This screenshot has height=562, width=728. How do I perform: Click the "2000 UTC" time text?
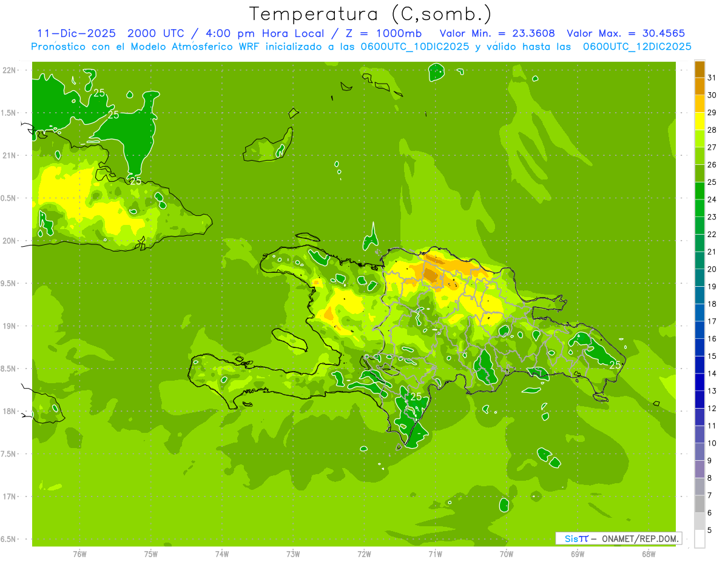(157, 33)
